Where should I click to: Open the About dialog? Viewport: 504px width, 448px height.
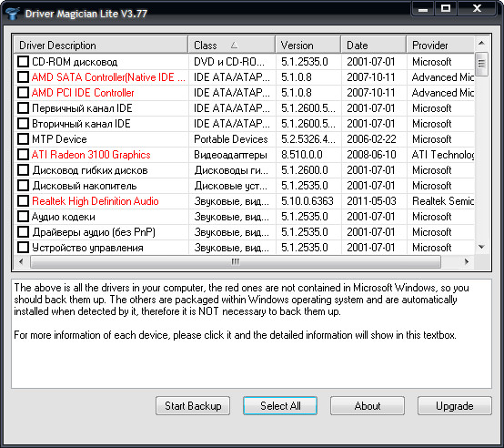pyautogui.click(x=368, y=406)
